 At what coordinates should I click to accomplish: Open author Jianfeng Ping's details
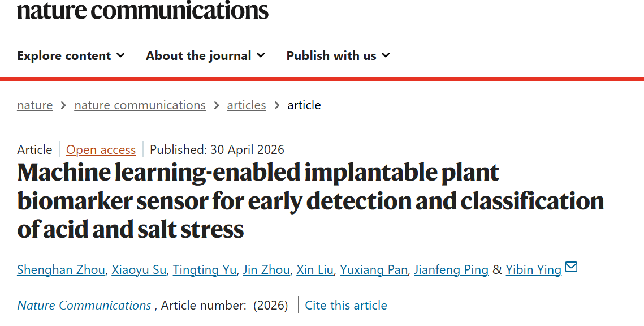[451, 269]
